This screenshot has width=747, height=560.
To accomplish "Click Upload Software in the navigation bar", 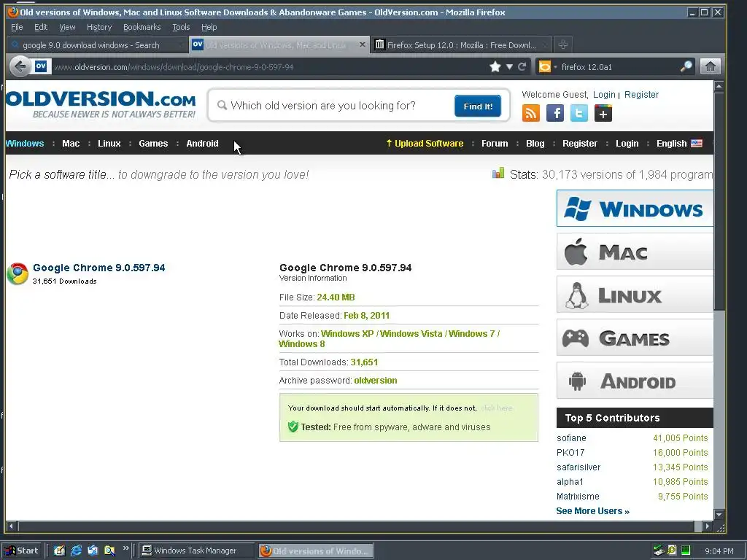I will point(425,144).
